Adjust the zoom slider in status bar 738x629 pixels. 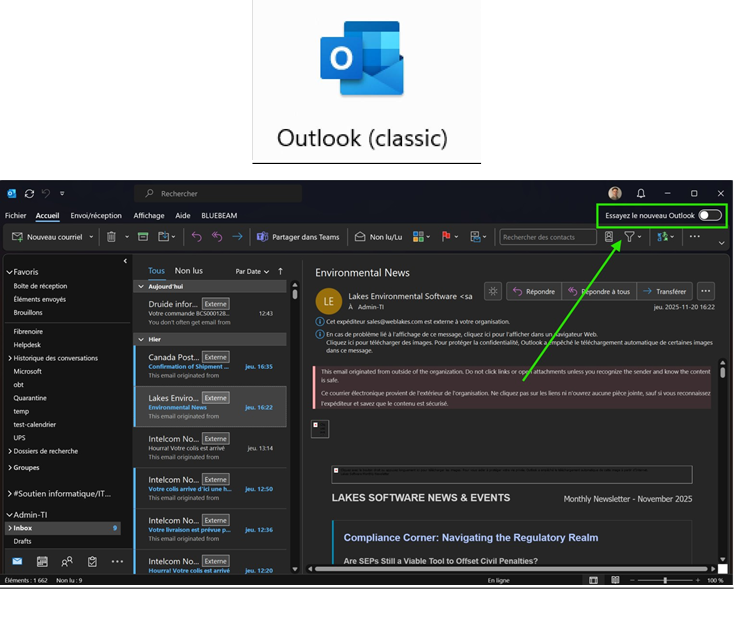pyautogui.click(x=665, y=580)
